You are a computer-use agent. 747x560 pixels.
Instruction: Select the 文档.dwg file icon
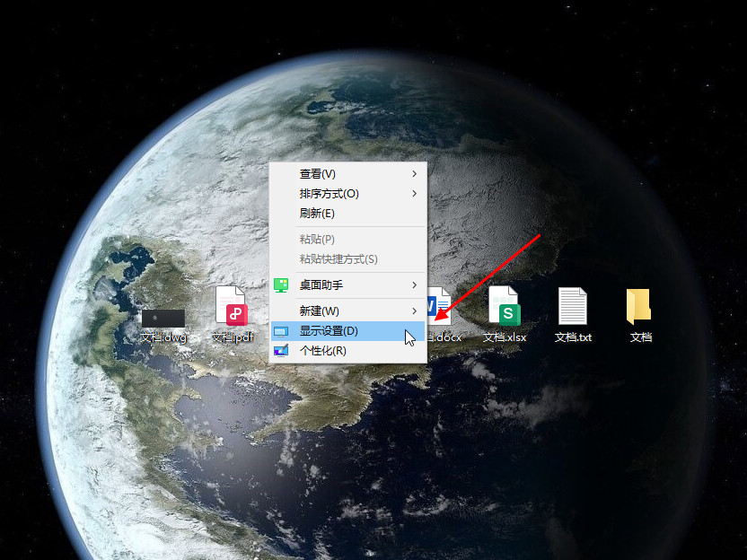163,317
